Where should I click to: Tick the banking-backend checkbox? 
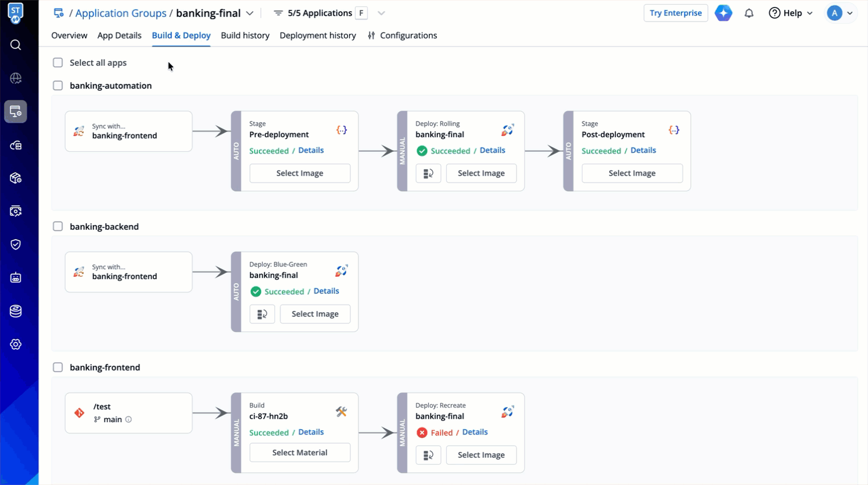point(58,226)
